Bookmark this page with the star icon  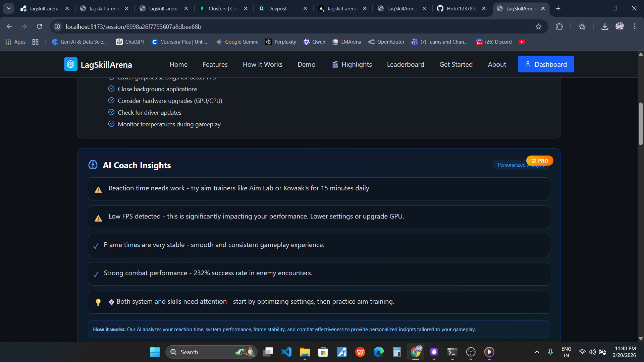click(x=538, y=26)
